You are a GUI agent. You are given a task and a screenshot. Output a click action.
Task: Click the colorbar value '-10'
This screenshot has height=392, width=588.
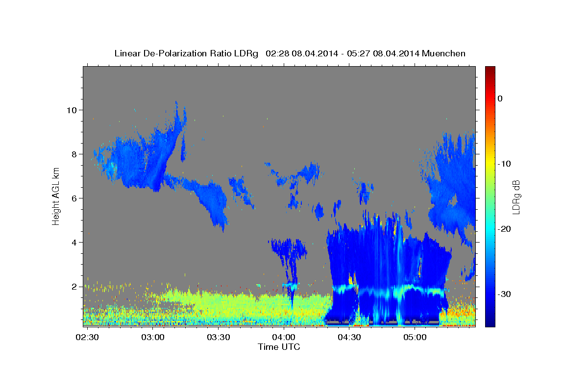click(x=505, y=164)
